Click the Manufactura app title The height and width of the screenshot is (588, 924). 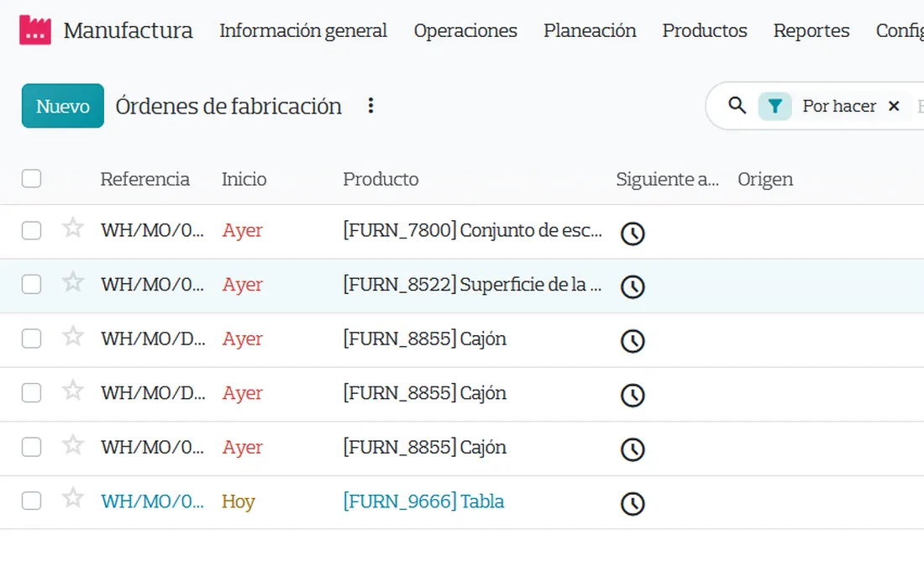coord(128,30)
